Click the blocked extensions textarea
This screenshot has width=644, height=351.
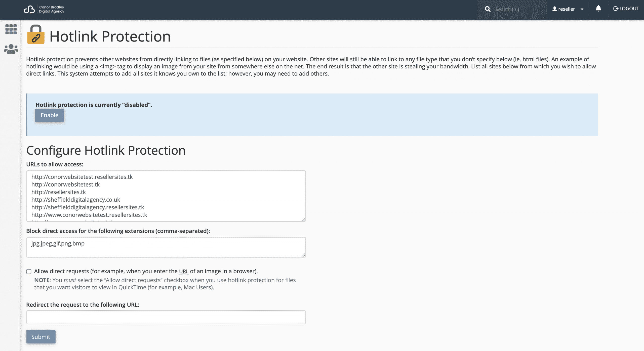pyautogui.click(x=166, y=247)
